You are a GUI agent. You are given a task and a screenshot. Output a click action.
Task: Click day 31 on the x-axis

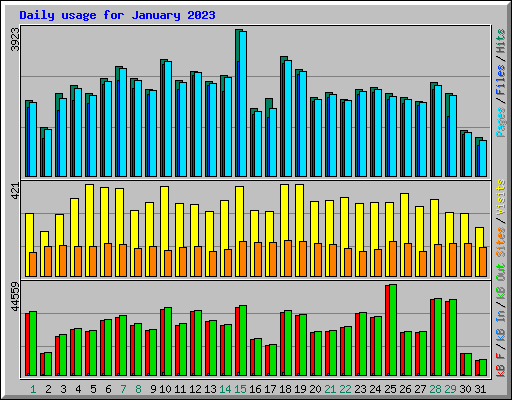point(480,389)
